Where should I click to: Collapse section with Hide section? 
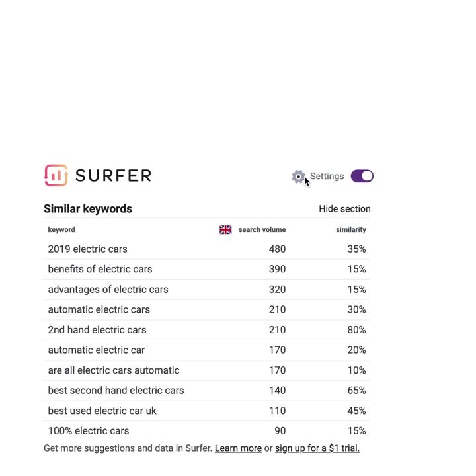coord(344,208)
